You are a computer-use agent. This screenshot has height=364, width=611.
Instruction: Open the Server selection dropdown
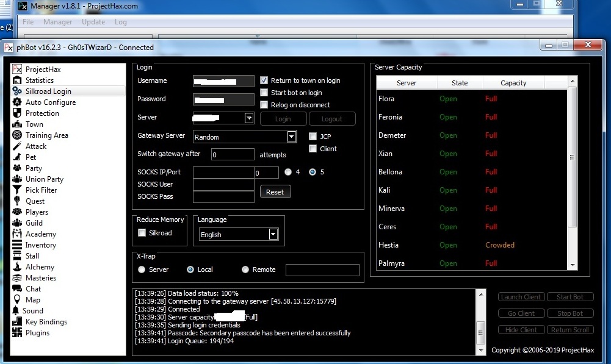point(249,118)
